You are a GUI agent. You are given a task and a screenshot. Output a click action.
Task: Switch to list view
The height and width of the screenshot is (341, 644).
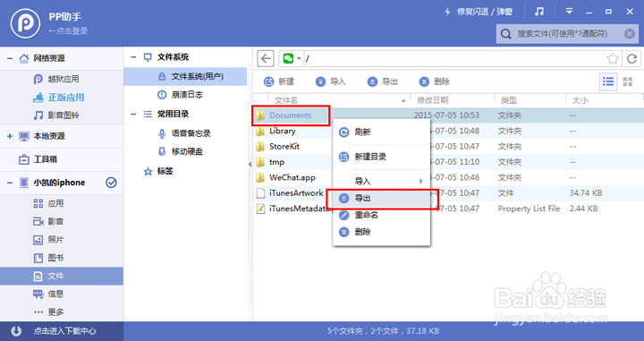pyautogui.click(x=608, y=81)
